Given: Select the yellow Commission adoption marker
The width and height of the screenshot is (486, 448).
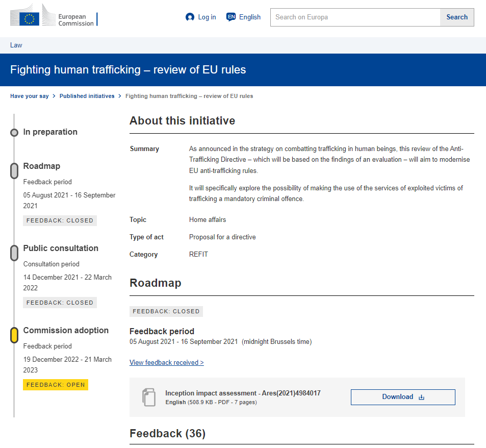Looking at the screenshot, I should (14, 335).
